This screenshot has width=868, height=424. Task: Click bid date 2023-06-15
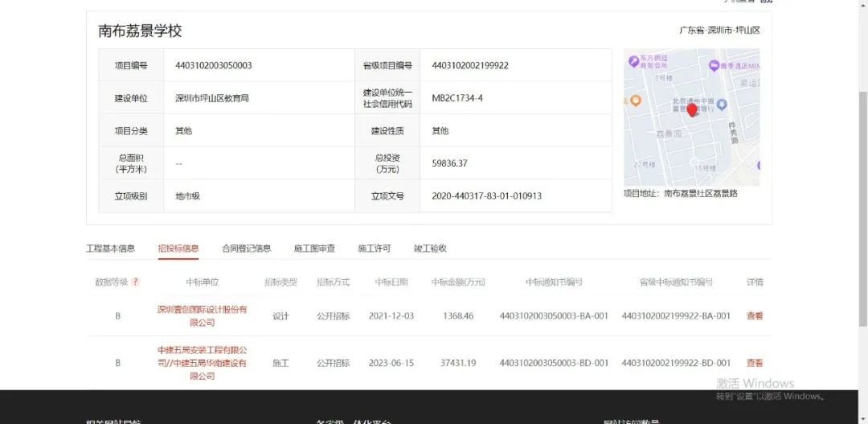click(391, 363)
